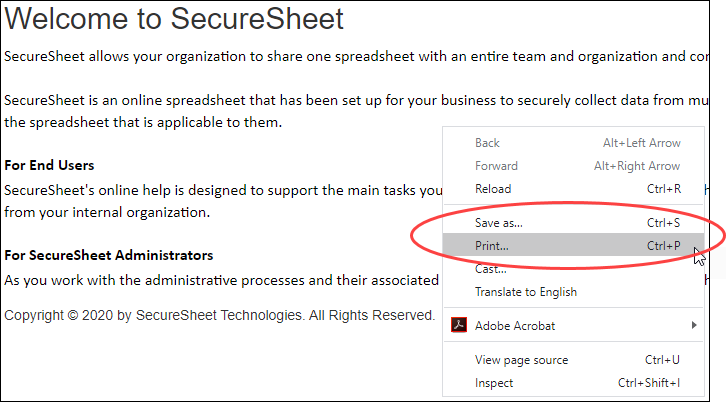
Task: Select Save as... in the context menu
Action: pos(498,222)
